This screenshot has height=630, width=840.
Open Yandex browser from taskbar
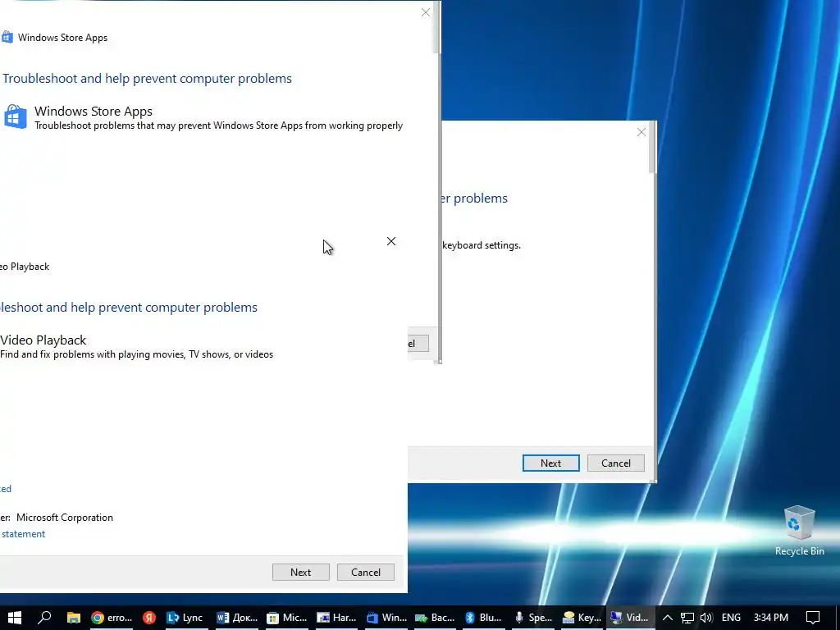(149, 618)
